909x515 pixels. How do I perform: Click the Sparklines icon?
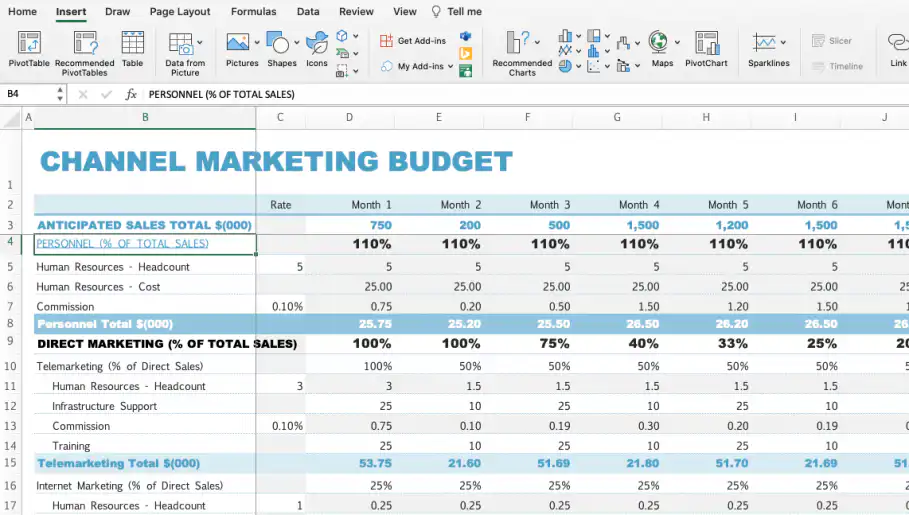point(764,43)
